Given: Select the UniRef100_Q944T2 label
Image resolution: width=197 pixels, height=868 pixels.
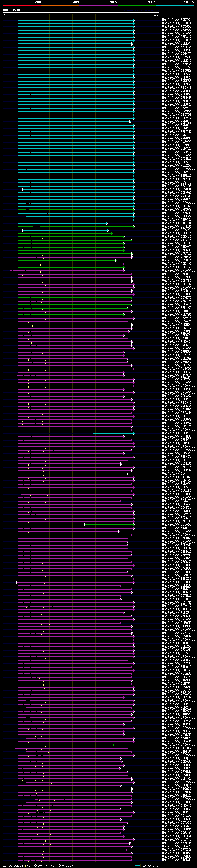Looking at the screenshot, I should 176,54.
